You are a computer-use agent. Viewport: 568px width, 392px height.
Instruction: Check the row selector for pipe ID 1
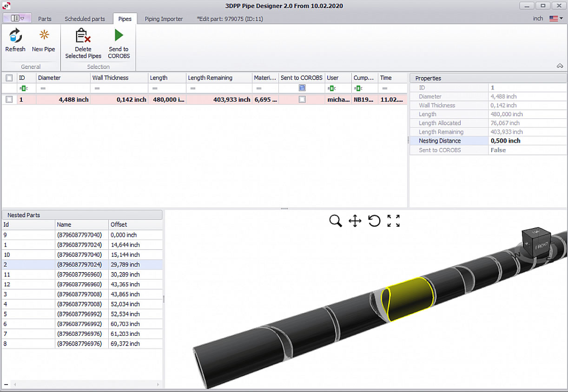(x=9, y=99)
